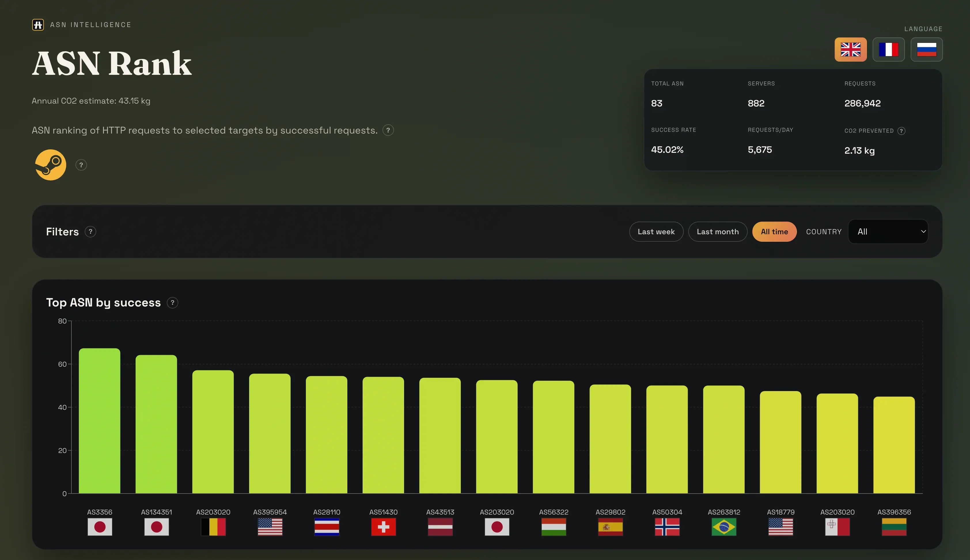Enable the Last week filter

coord(656,232)
